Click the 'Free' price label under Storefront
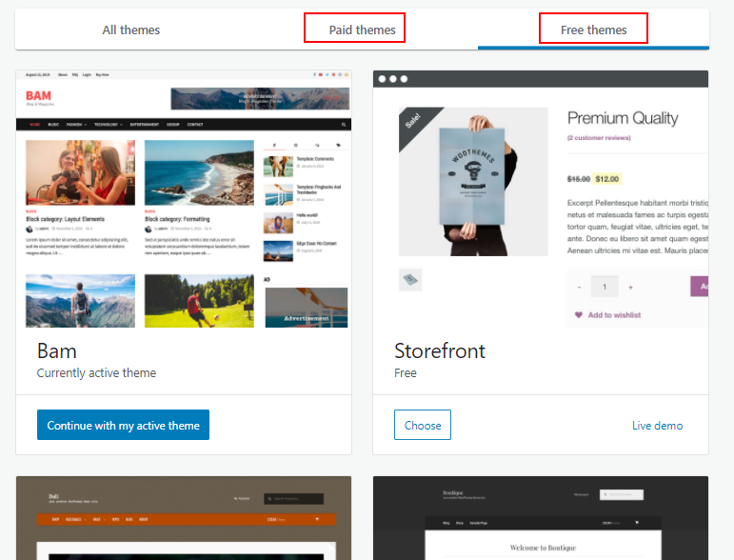 click(406, 372)
